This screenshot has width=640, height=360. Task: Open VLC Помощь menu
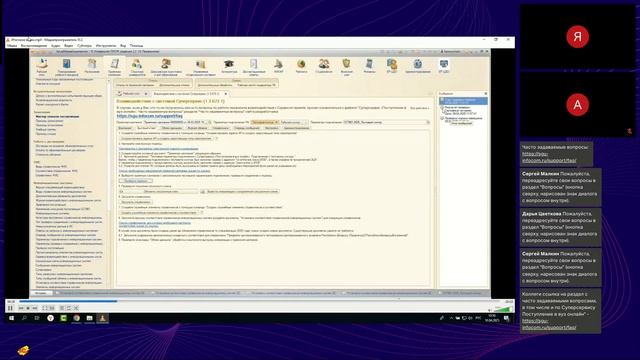(x=136, y=46)
